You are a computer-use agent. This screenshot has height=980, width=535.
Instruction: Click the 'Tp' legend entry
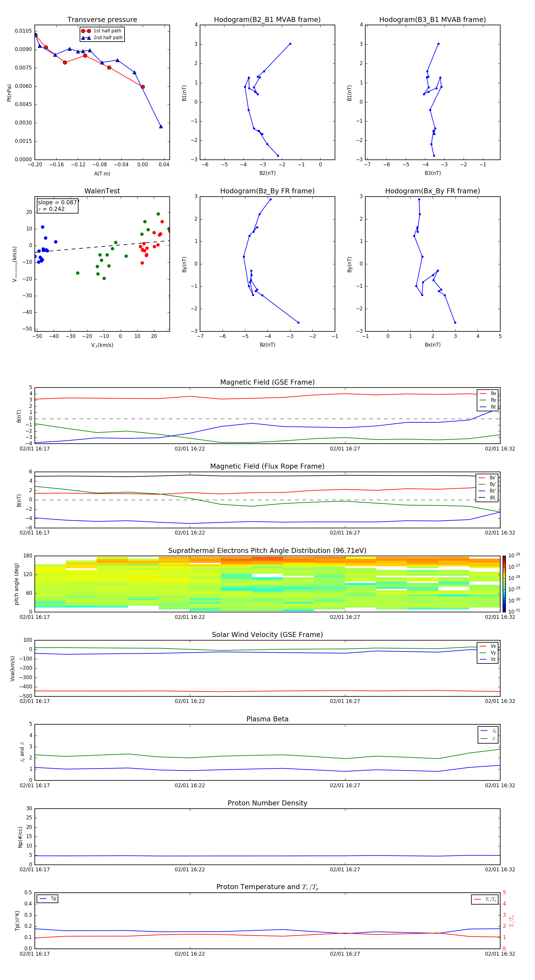(x=48, y=899)
